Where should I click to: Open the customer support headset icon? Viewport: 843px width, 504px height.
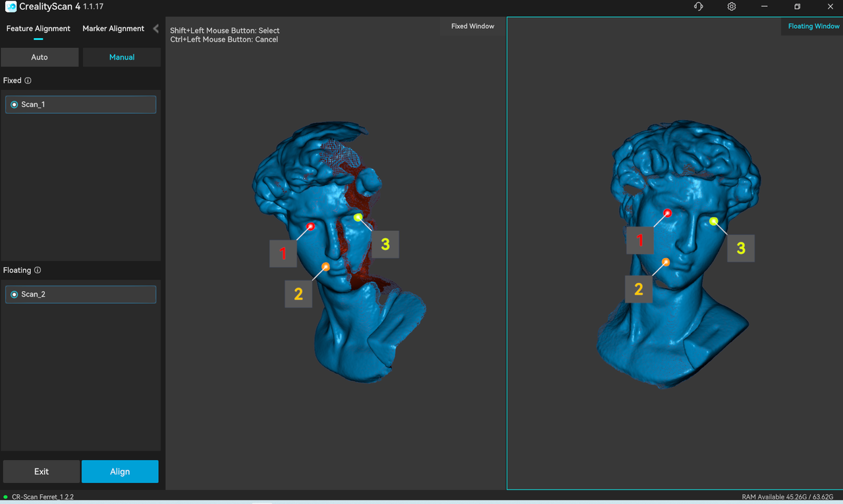698,7
